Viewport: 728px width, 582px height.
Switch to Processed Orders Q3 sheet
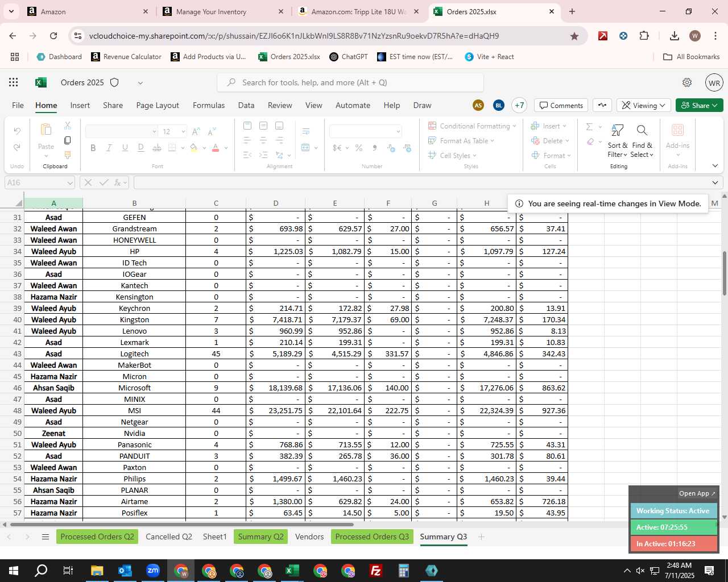pyautogui.click(x=372, y=537)
